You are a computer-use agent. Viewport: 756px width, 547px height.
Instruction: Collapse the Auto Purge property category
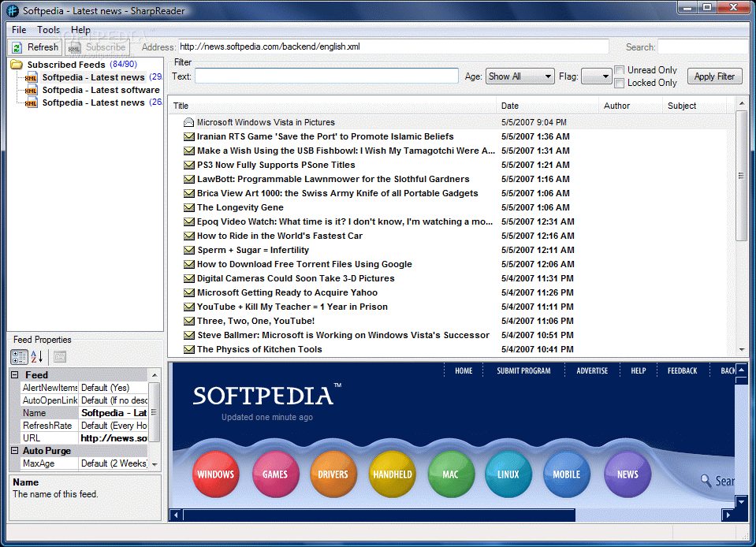coord(14,451)
